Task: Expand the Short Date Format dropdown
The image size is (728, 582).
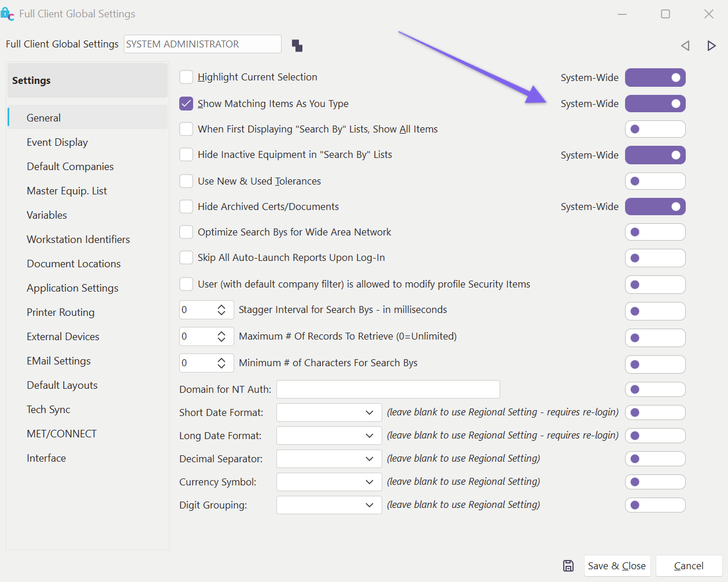Action: [x=369, y=412]
